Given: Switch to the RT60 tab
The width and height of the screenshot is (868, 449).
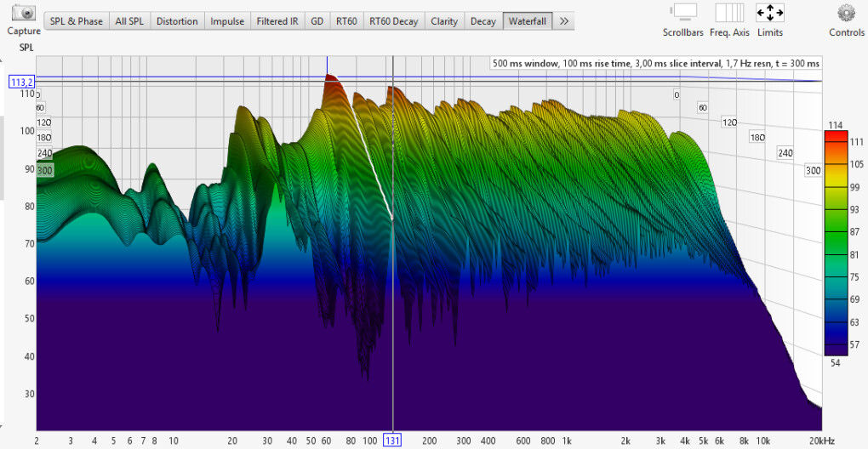Looking at the screenshot, I should click(x=347, y=21).
